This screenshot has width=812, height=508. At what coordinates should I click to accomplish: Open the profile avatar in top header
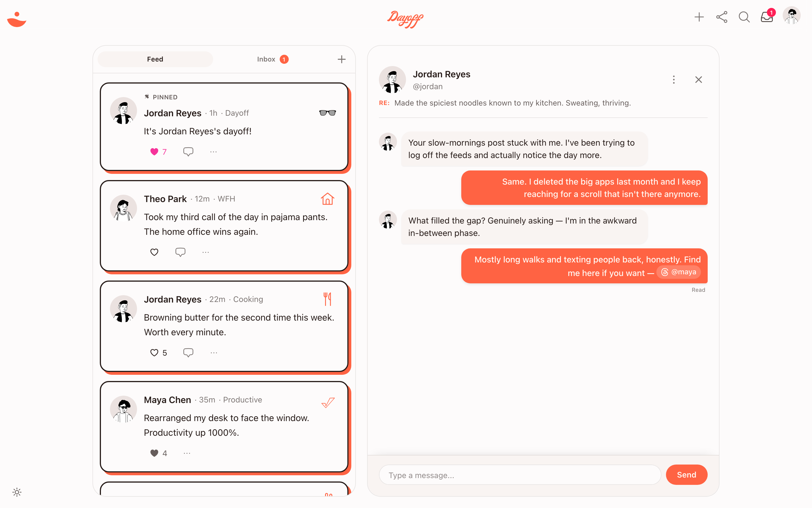[791, 16]
